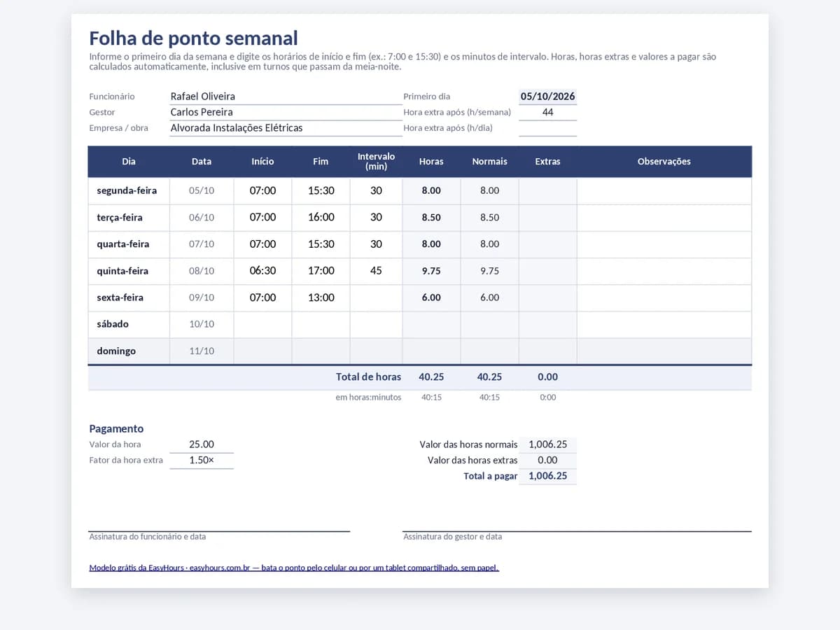Select the segunda-feira row label

[x=129, y=190]
